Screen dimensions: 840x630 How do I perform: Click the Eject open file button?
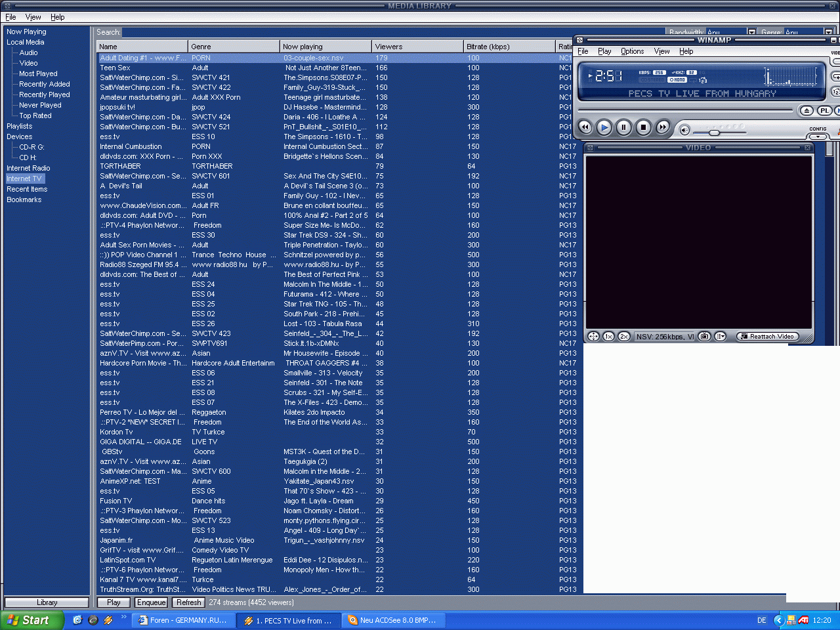pyautogui.click(x=807, y=111)
